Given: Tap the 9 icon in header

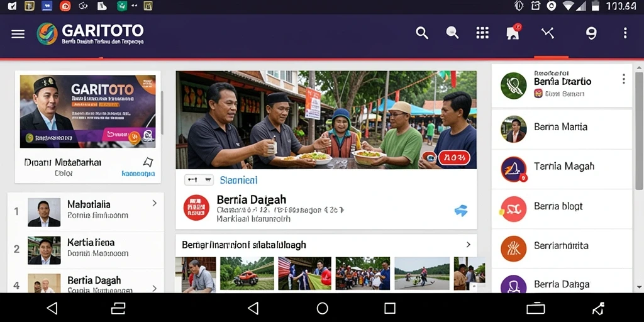Looking at the screenshot, I should pos(591,33).
